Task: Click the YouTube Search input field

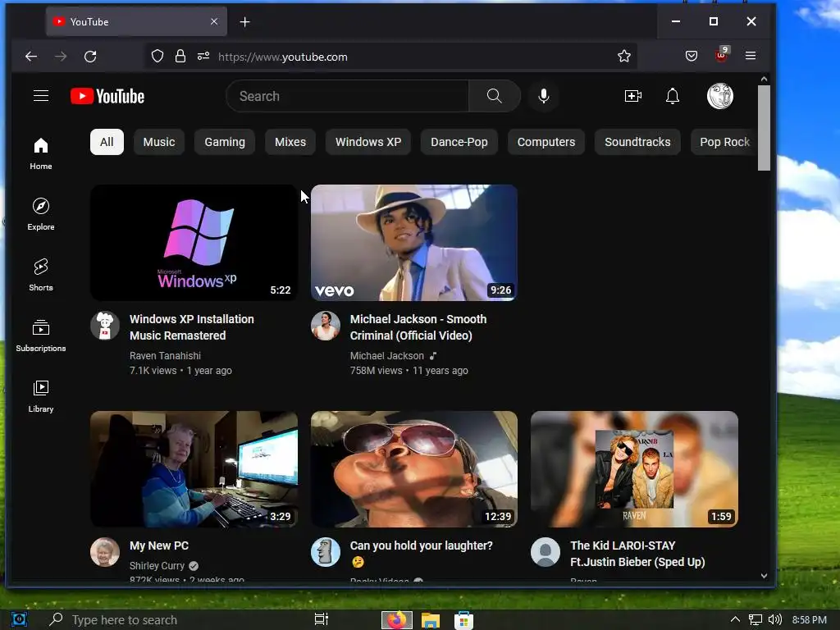Action: coord(348,96)
